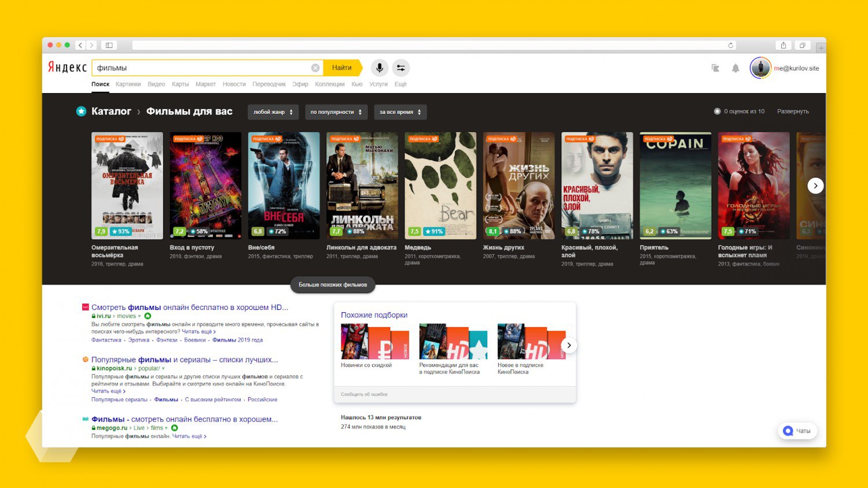The image size is (868, 488).
Task: Click 'Сообщить об ошибке' link
Action: click(364, 394)
